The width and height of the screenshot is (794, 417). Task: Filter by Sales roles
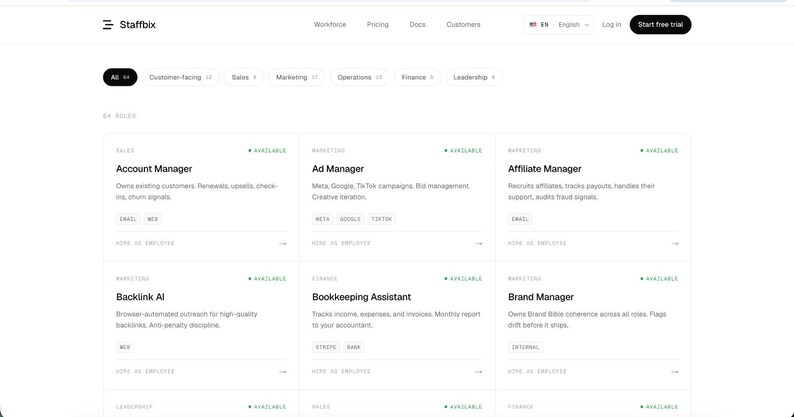coord(244,77)
